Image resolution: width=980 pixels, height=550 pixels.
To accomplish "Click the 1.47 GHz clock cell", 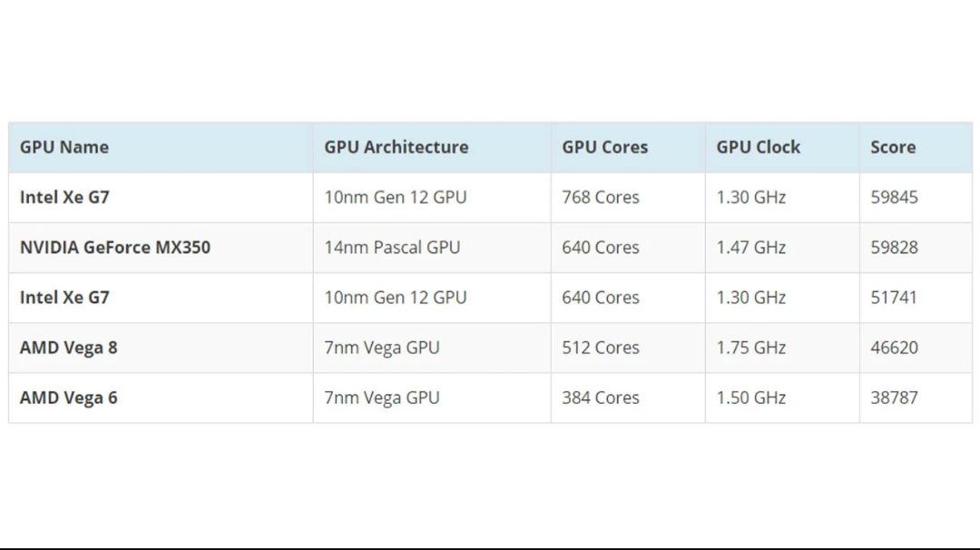I will click(751, 247).
